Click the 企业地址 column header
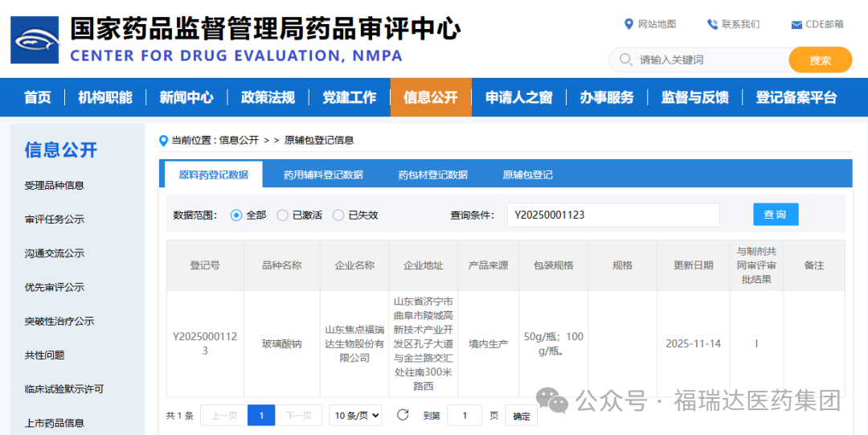 pos(424,265)
